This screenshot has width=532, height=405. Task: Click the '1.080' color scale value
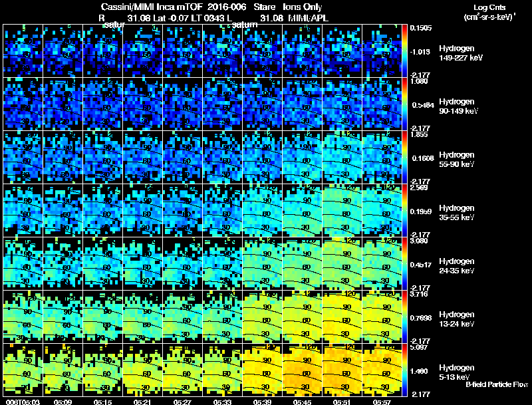point(419,81)
